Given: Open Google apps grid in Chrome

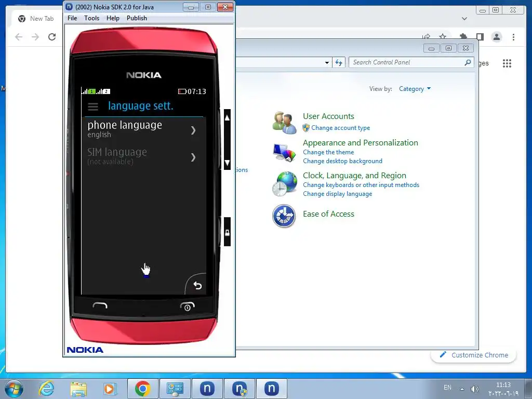Looking at the screenshot, I should (507, 63).
